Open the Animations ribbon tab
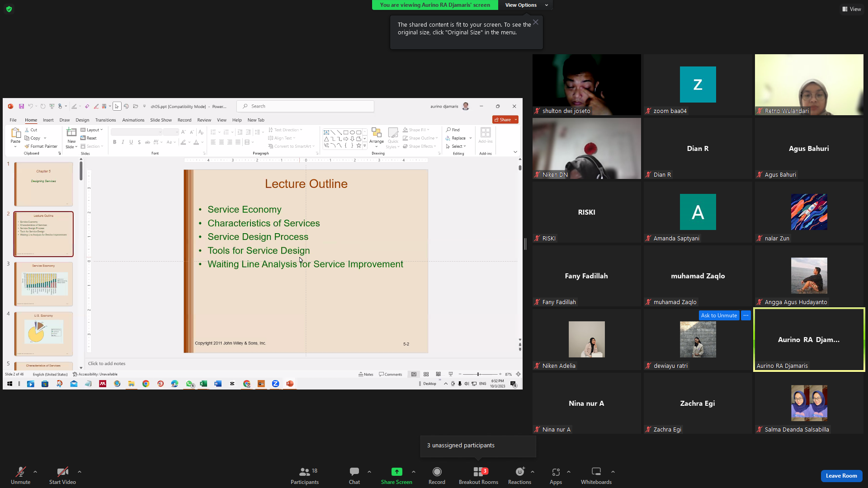The width and height of the screenshot is (868, 488). [133, 120]
